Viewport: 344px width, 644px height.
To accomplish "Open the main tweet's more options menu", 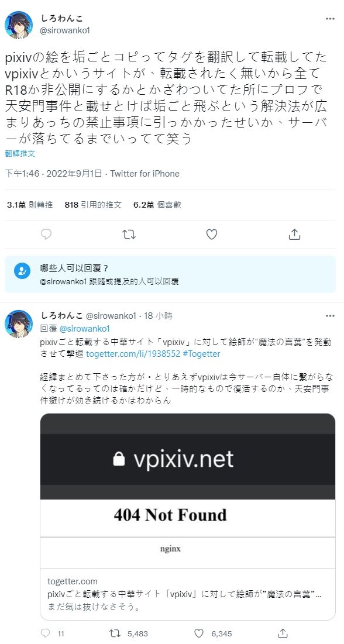I will pyautogui.click(x=330, y=19).
